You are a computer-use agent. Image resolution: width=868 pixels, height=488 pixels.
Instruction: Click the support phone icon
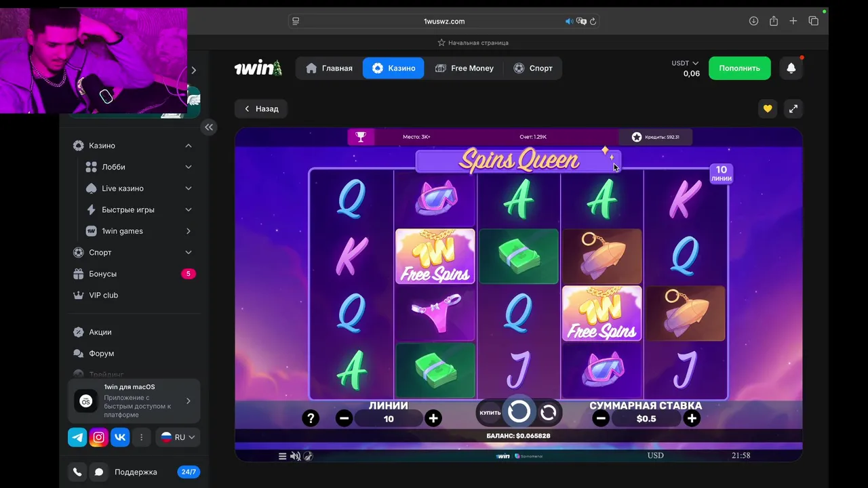[77, 472]
